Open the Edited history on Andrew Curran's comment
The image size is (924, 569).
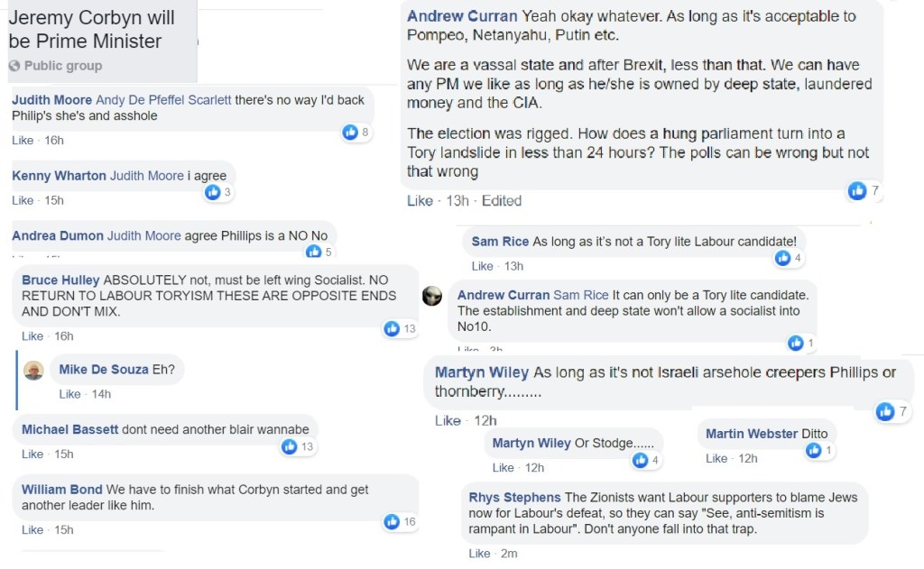point(502,200)
